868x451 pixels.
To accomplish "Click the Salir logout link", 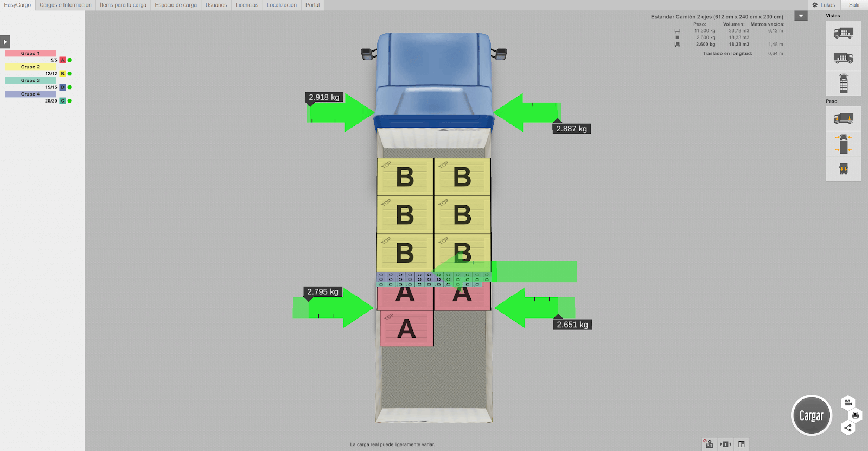I will click(x=854, y=5).
